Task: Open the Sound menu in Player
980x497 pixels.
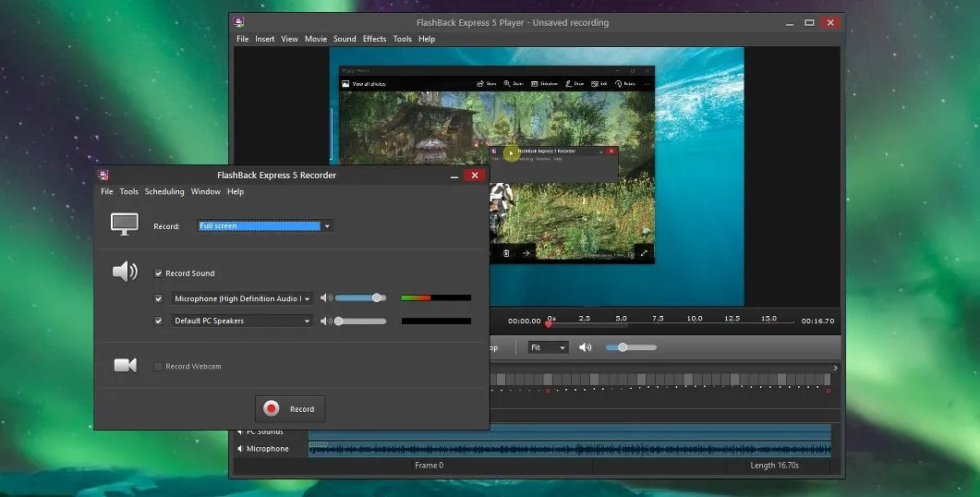Action: tap(345, 39)
